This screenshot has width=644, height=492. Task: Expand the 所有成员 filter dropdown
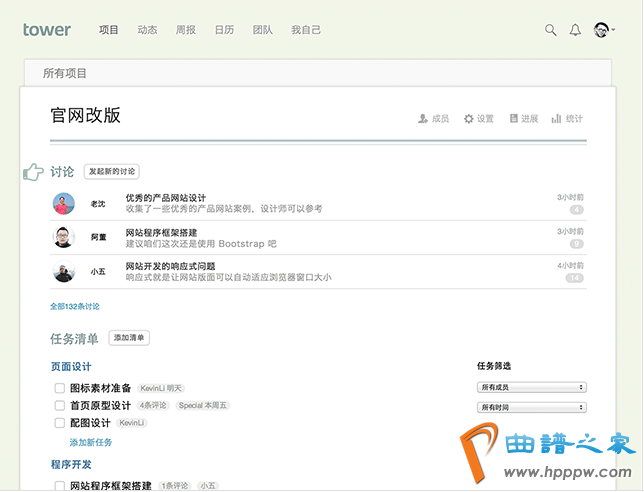(531, 387)
